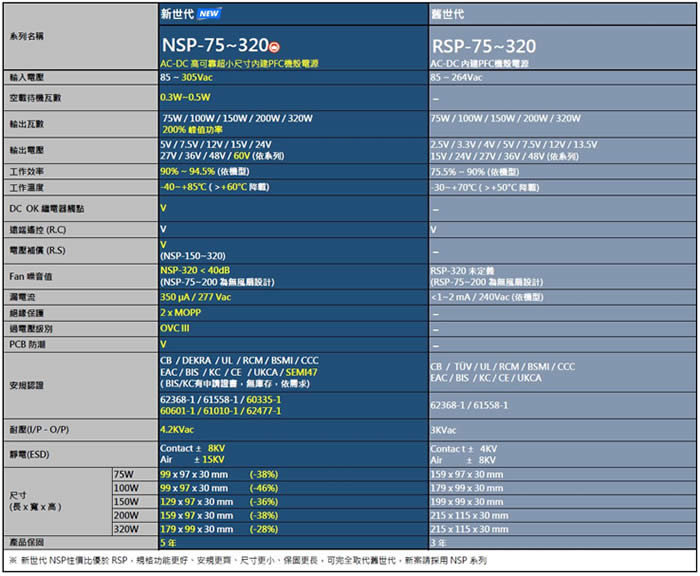Click the 5 年 warranty value
700x576 pixels.
tap(168, 541)
